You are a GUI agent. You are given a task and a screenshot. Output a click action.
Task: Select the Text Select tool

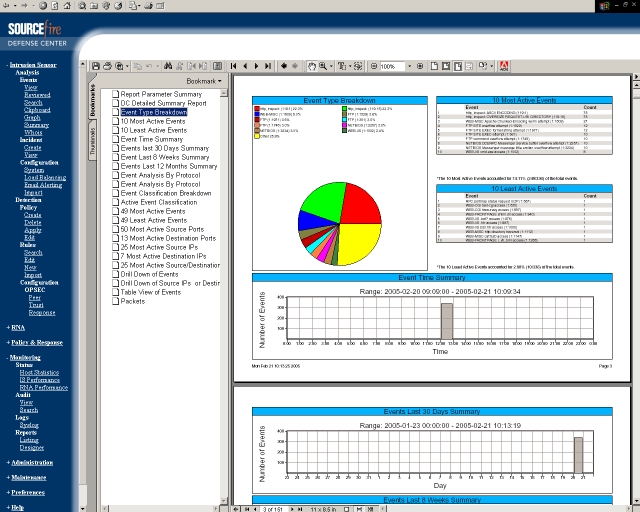342,66
